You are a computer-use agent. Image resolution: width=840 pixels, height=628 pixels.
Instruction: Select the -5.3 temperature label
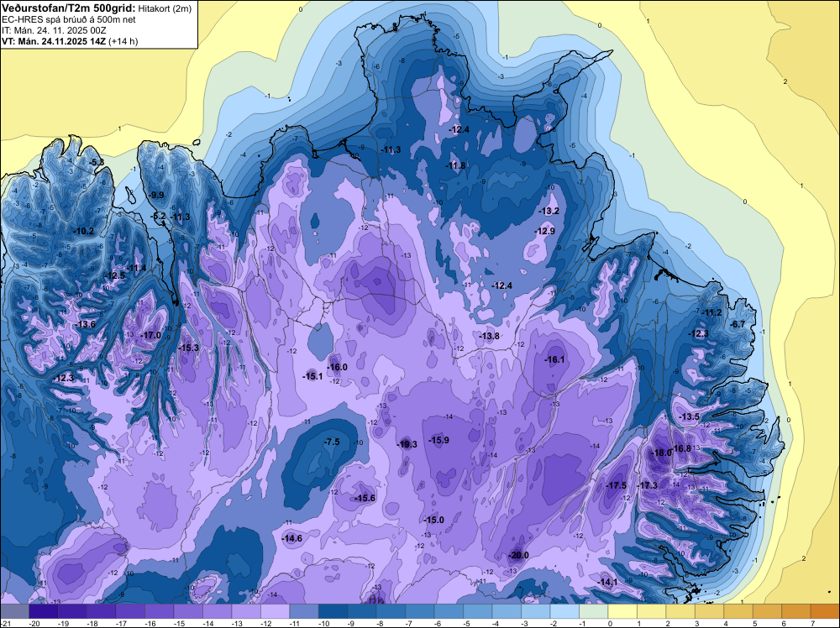point(97,162)
